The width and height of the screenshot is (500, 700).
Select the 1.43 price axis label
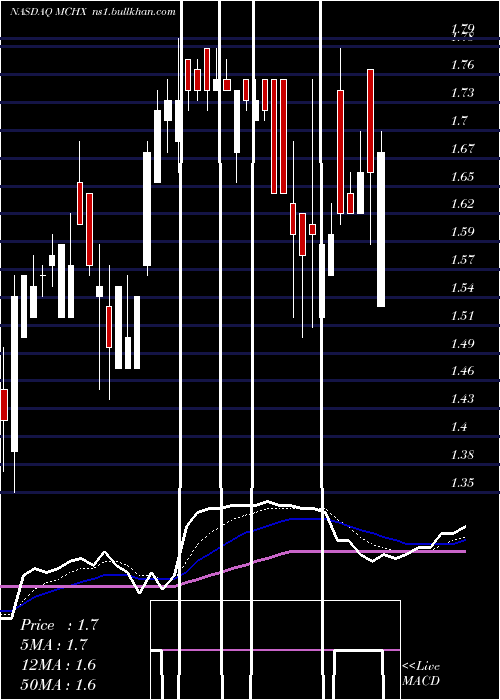(462, 399)
